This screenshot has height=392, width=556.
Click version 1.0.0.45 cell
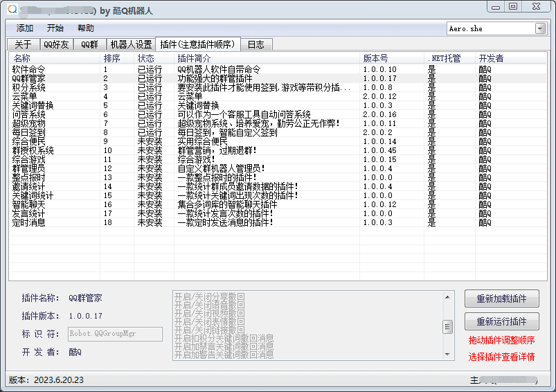(379, 151)
